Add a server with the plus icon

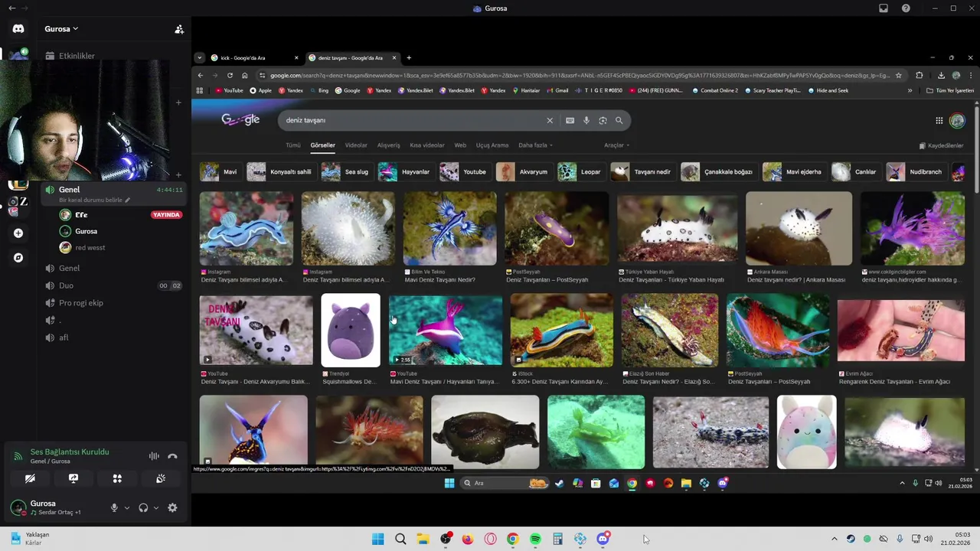click(18, 233)
